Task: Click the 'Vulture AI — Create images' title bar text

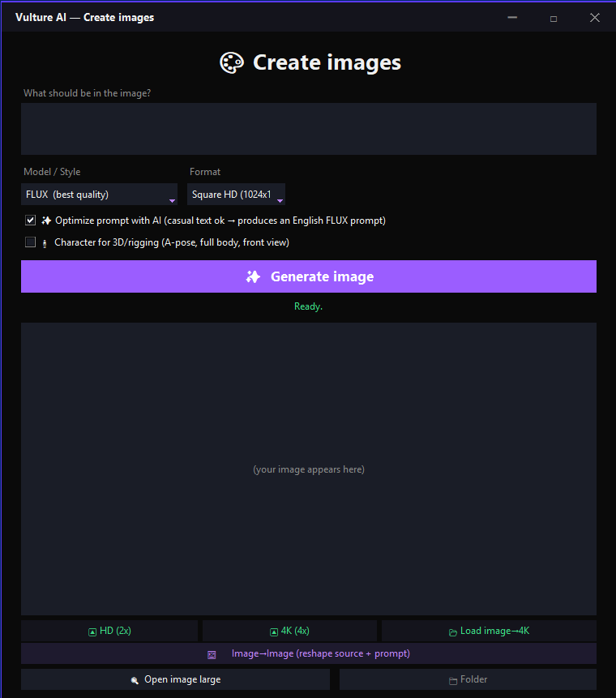Action: (x=84, y=17)
